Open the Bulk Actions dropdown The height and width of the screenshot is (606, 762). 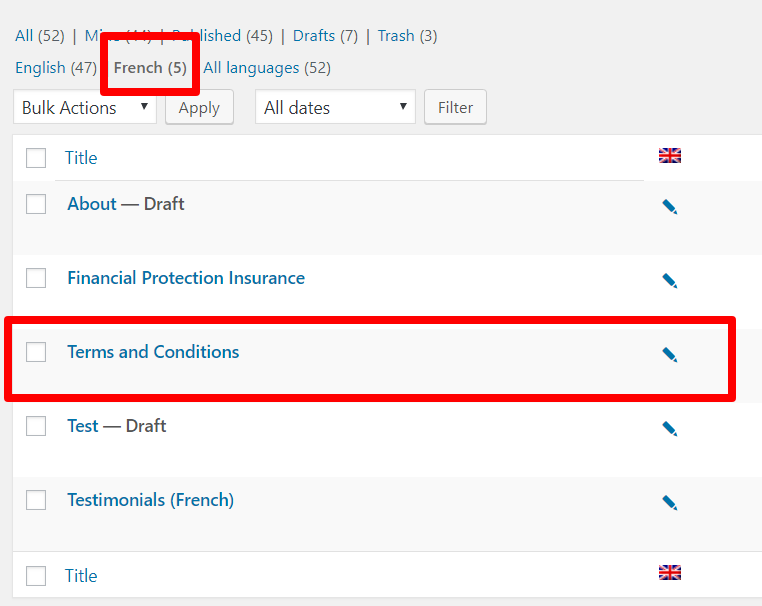(85, 108)
